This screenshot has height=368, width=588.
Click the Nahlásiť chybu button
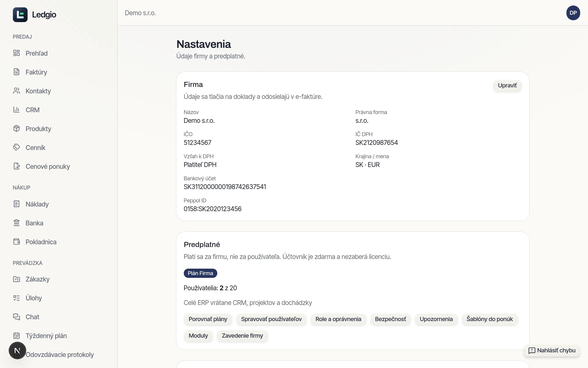[x=552, y=351]
